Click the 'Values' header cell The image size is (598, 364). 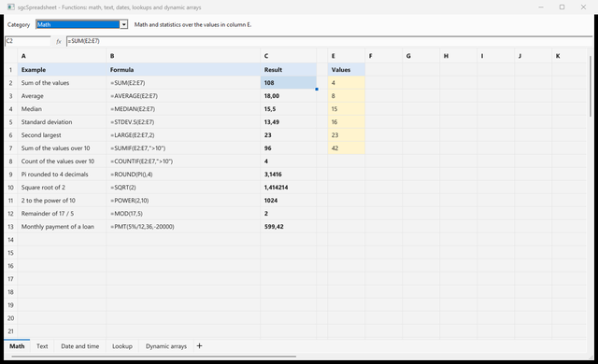pyautogui.click(x=347, y=70)
